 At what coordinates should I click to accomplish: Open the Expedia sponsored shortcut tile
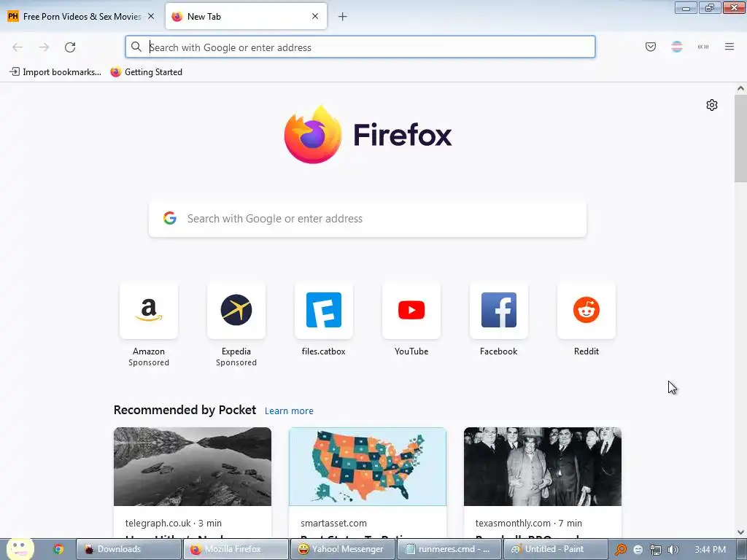tap(236, 311)
